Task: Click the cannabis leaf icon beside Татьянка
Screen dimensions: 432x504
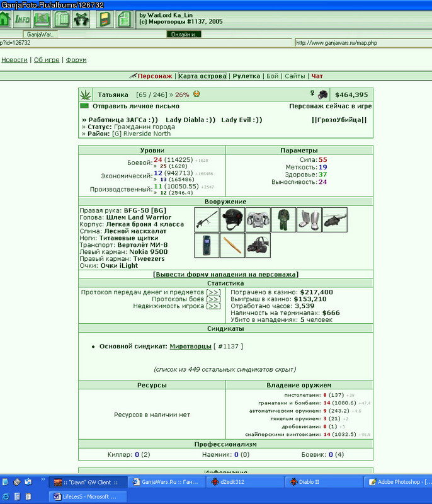Action: tap(86, 95)
